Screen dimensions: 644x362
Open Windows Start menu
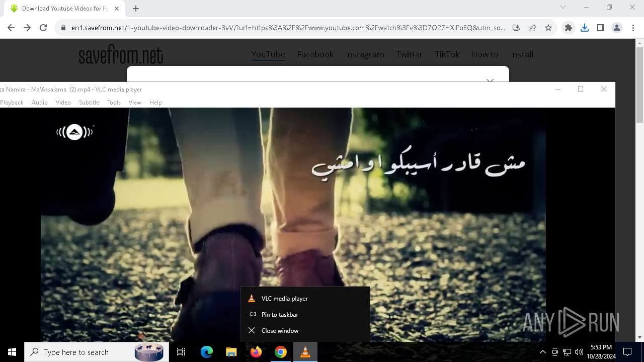[12, 352]
